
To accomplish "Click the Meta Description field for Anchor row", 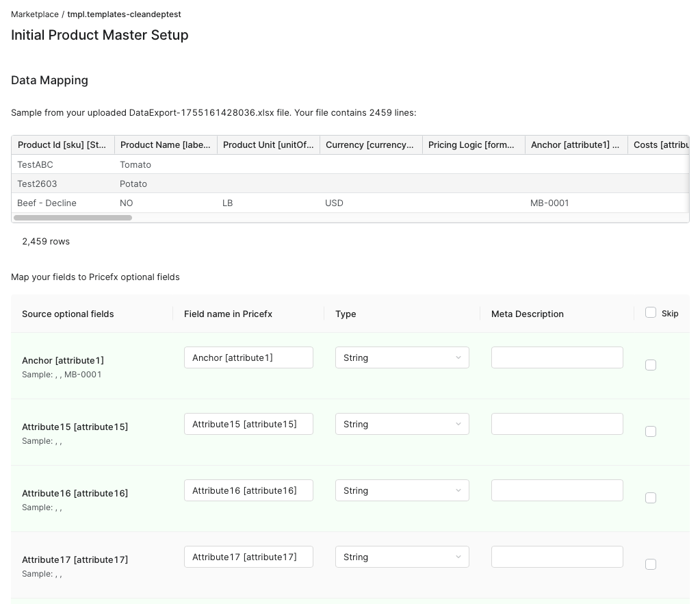I will pyautogui.click(x=557, y=357).
